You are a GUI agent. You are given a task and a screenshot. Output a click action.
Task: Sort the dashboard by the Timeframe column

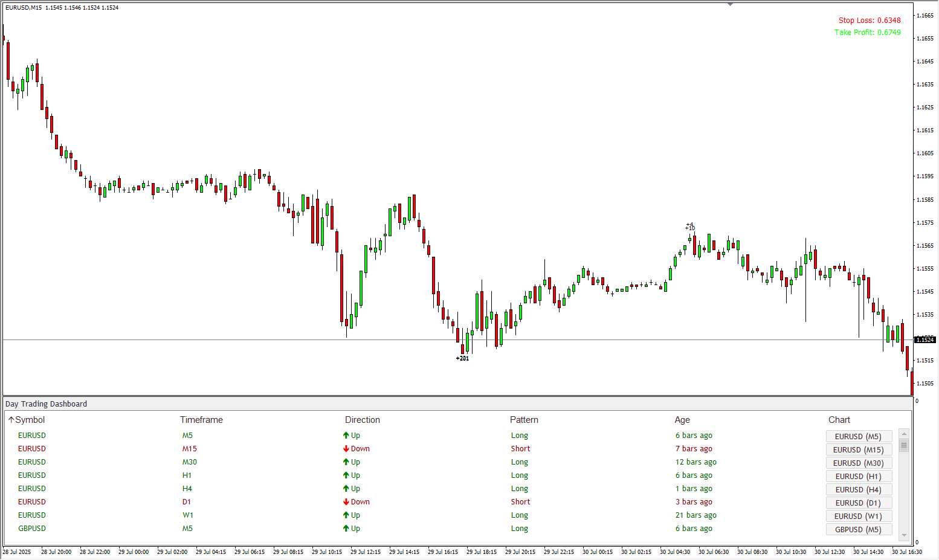pos(201,420)
